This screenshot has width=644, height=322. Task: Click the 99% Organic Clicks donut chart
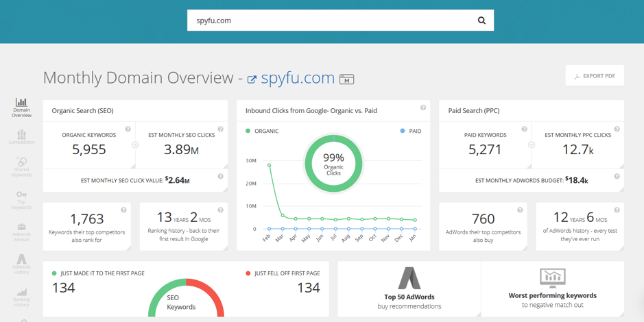coord(333,163)
